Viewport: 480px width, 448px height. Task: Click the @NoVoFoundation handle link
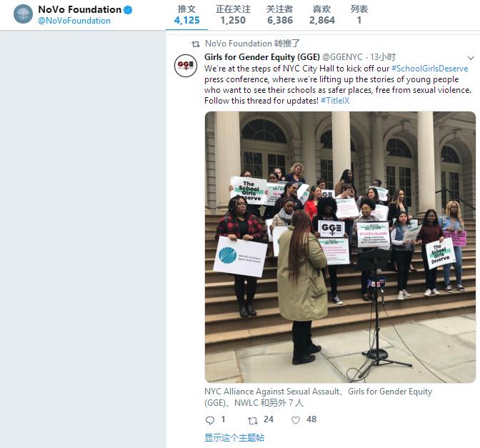click(x=74, y=21)
